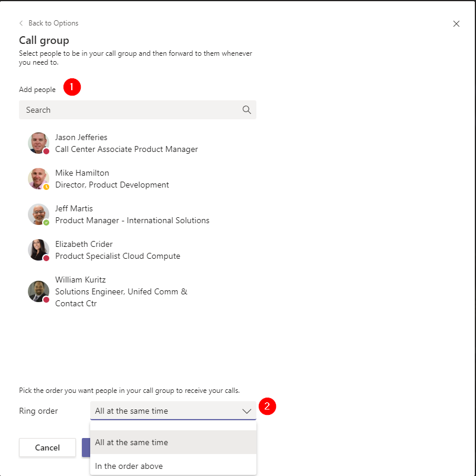Go back via Back to Options link

click(53, 23)
